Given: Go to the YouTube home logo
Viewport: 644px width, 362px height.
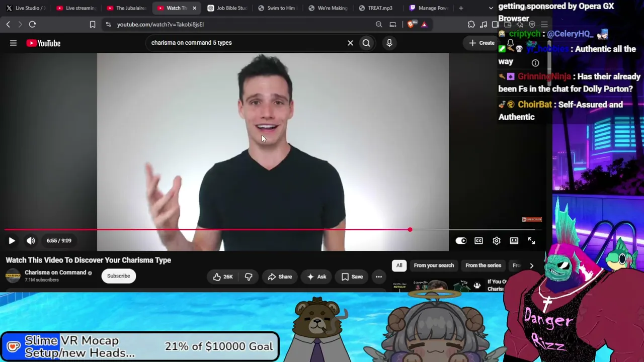Looking at the screenshot, I should click(x=43, y=43).
